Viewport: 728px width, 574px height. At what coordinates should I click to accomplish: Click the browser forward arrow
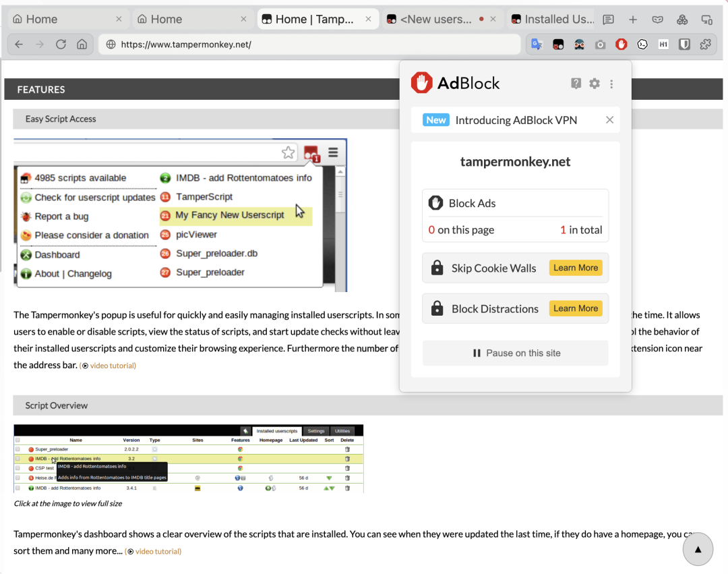pos(40,44)
